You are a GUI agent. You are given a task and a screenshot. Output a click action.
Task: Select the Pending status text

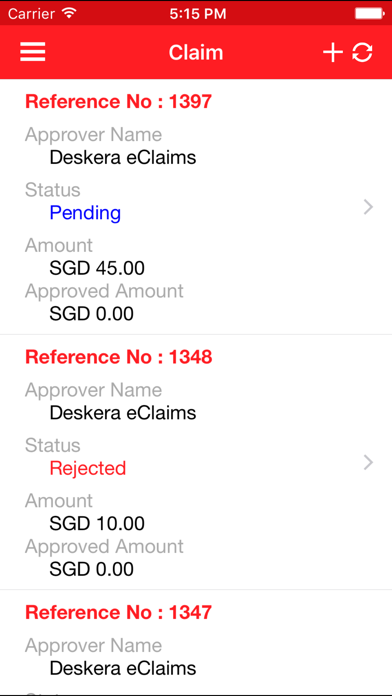tap(85, 213)
